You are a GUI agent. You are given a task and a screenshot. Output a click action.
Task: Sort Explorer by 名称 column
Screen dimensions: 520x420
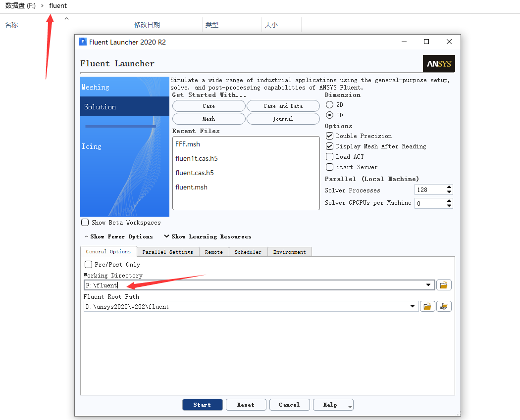[x=11, y=25]
